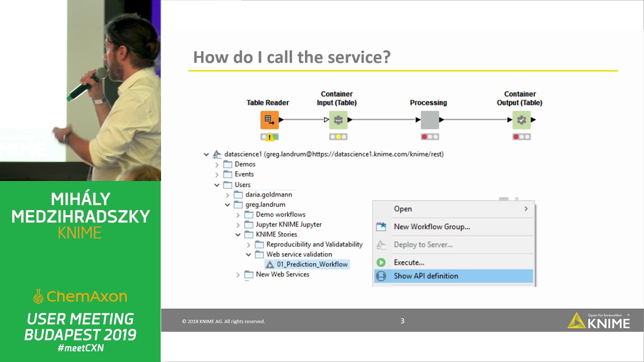
Task: Click the New Web Services folder icon
Action: point(249,275)
